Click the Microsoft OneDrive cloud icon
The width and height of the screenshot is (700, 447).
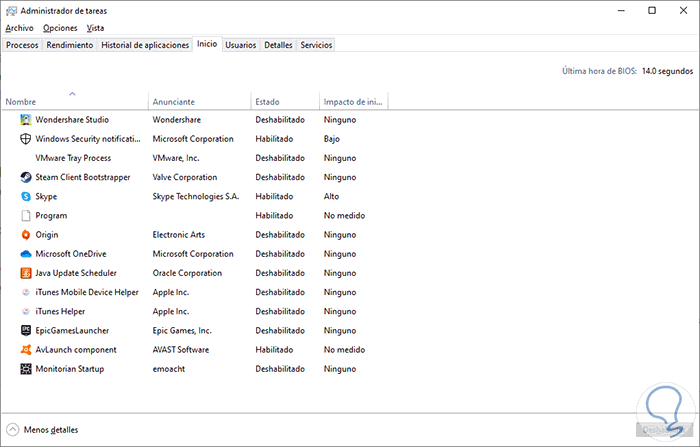click(x=26, y=254)
